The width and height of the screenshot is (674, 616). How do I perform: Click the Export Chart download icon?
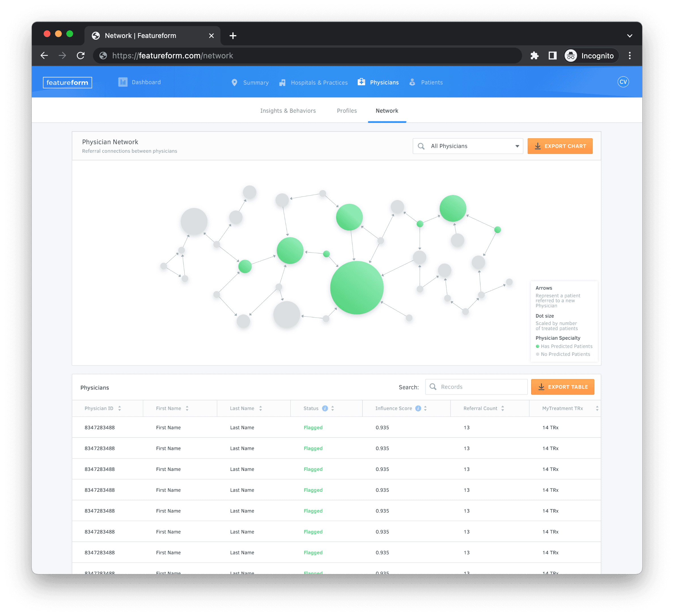(537, 146)
